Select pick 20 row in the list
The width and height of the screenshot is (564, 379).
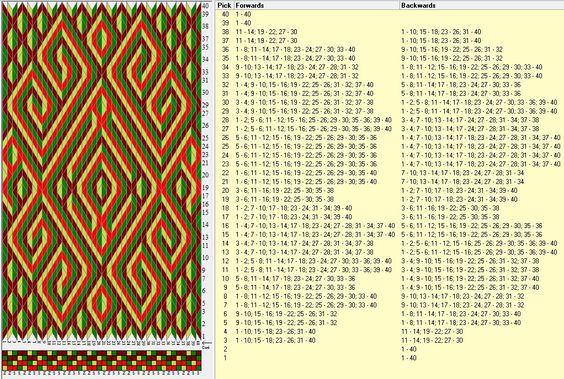(x=390, y=191)
